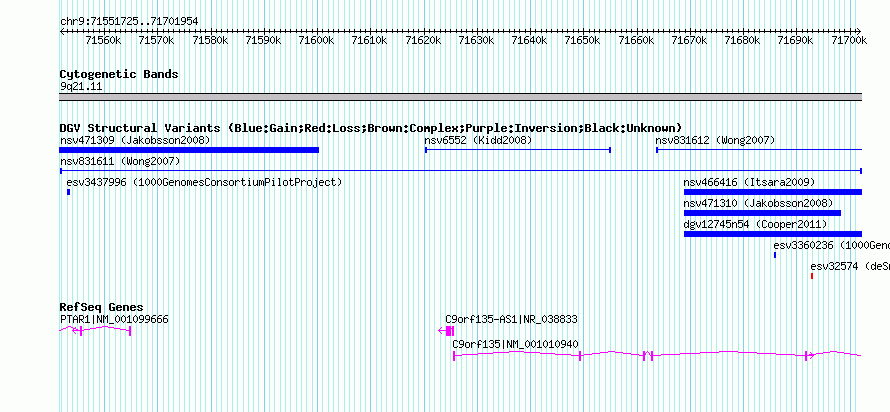Select the magenta C9orf135 gene structure line
The width and height of the screenshot is (890, 412).
[x=657, y=355]
